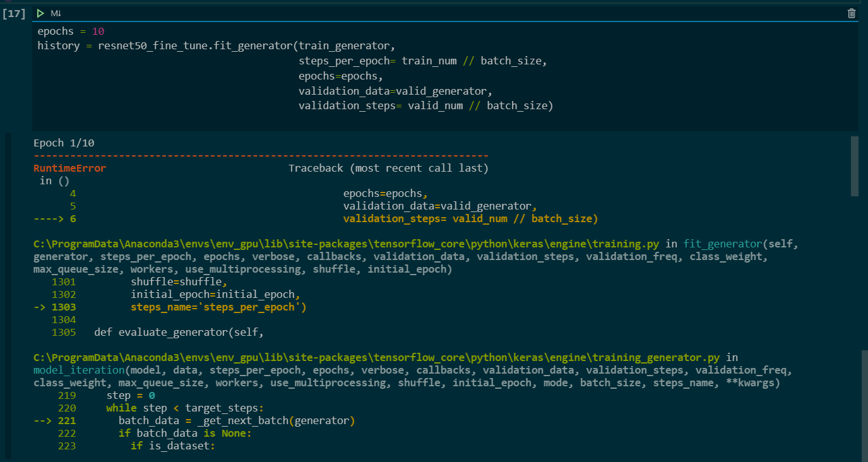Viewport: 868px width, 462px height.
Task: Click the 'in ()' traceback line
Action: coord(54,181)
